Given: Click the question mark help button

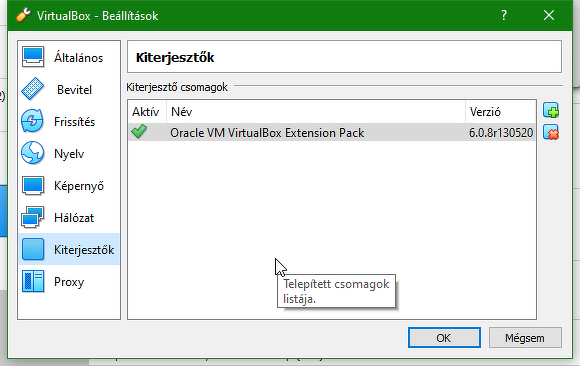Looking at the screenshot, I should 504,15.
